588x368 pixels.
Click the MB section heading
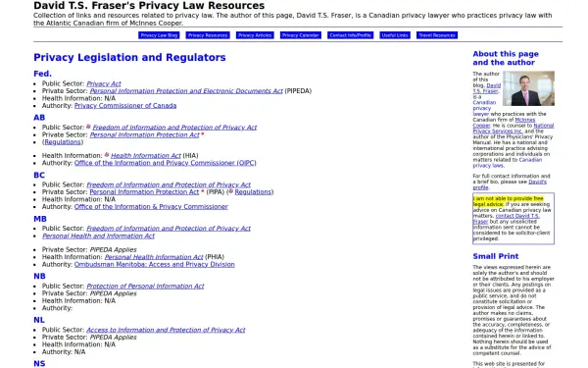pos(40,219)
